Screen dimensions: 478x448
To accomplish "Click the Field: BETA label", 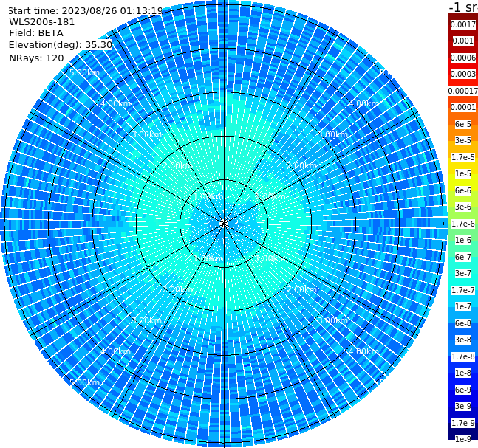I will pyautogui.click(x=36, y=33).
